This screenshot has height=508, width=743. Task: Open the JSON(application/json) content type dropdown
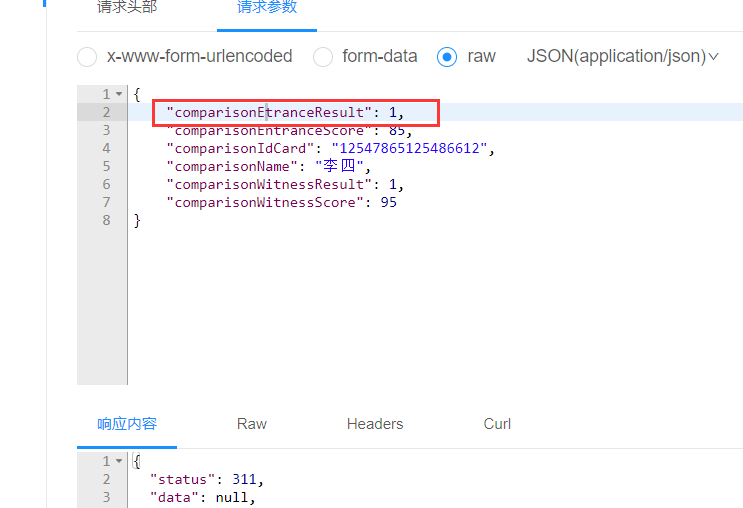point(623,56)
